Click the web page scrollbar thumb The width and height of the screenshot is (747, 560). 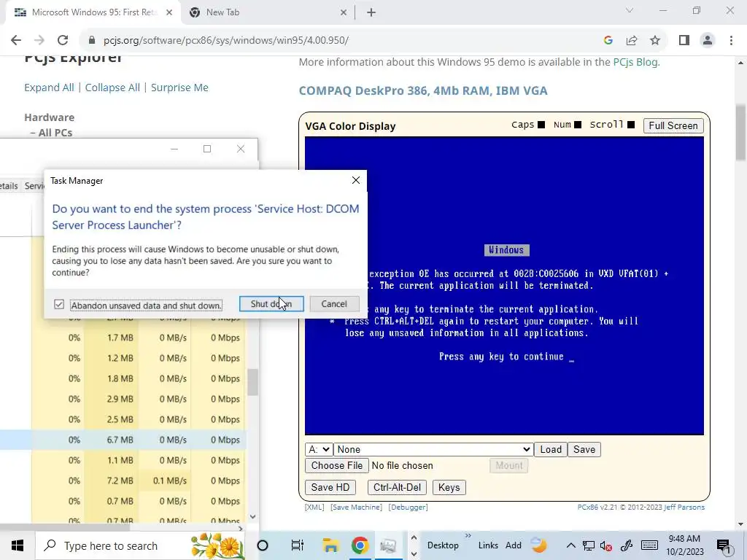coord(740,133)
